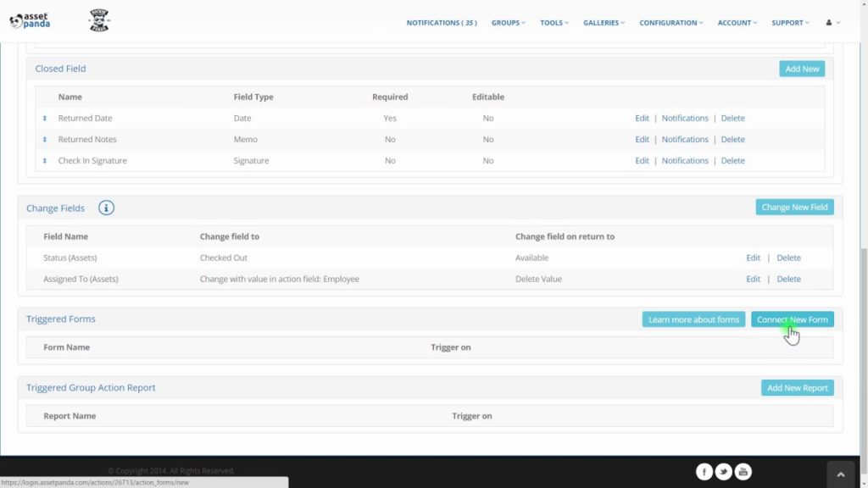This screenshot has height=488, width=868.
Task: Click the reorder handle for Returned Date
Action: [45, 118]
